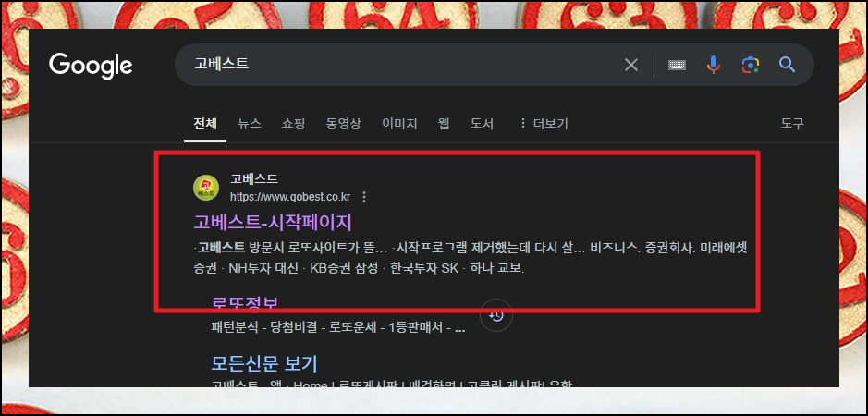Screen dimensions: 868x416
Task: Open the 도구 search tools
Action: pyautogui.click(x=792, y=124)
